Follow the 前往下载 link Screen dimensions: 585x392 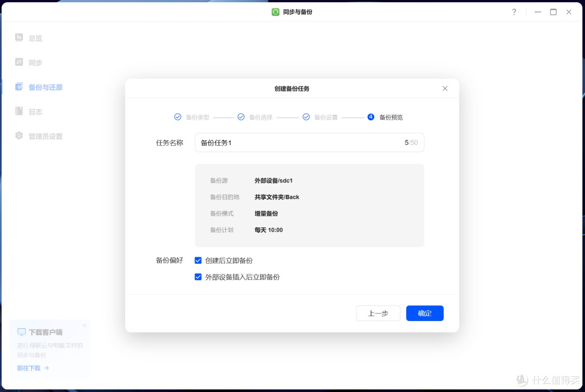coord(29,368)
